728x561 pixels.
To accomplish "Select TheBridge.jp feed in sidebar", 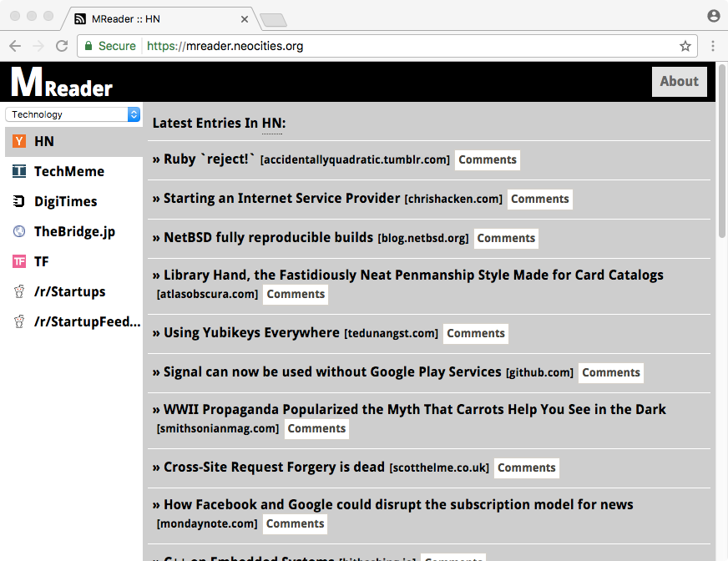I will (x=73, y=231).
